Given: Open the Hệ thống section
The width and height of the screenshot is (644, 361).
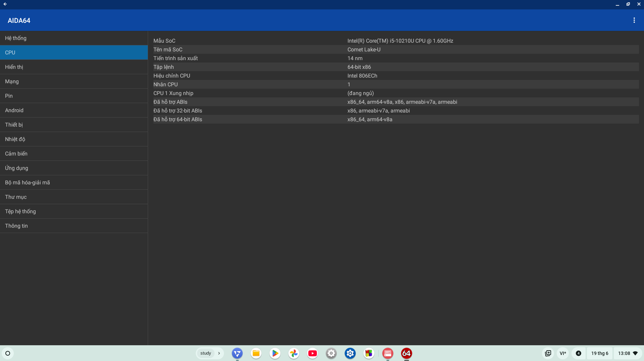Looking at the screenshot, I should (x=74, y=38).
